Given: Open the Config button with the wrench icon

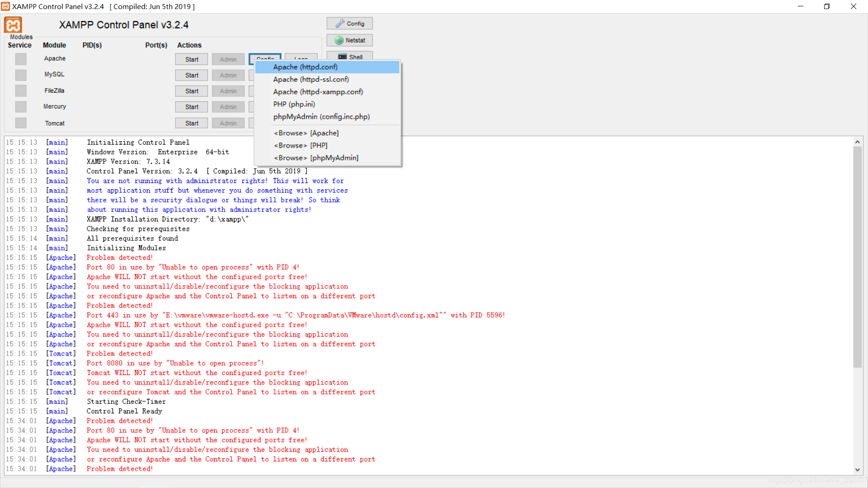Looking at the screenshot, I should [350, 23].
